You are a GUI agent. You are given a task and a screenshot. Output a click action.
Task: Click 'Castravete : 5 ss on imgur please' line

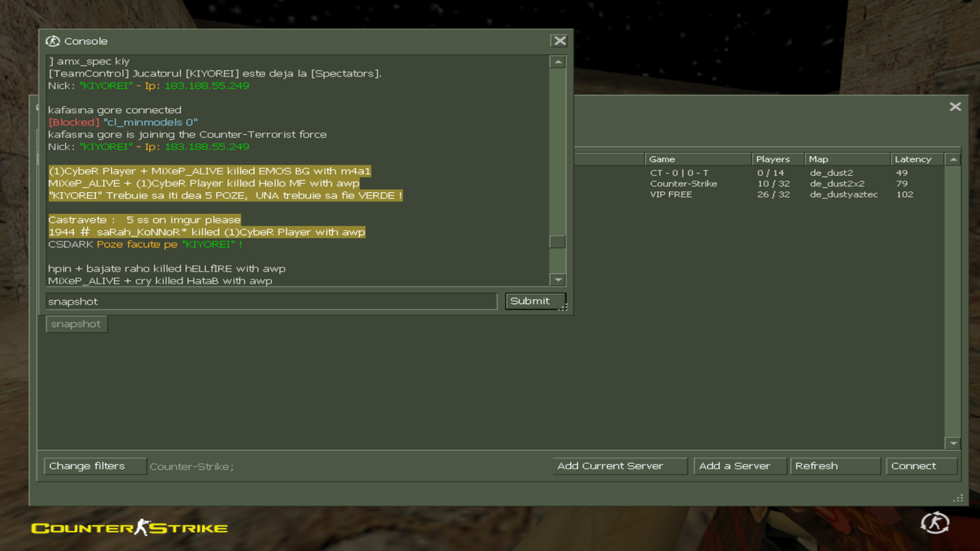pos(144,220)
